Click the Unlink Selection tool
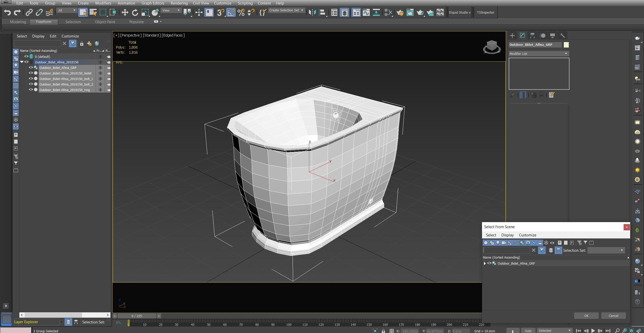The height and width of the screenshot is (333, 644). (x=39, y=12)
